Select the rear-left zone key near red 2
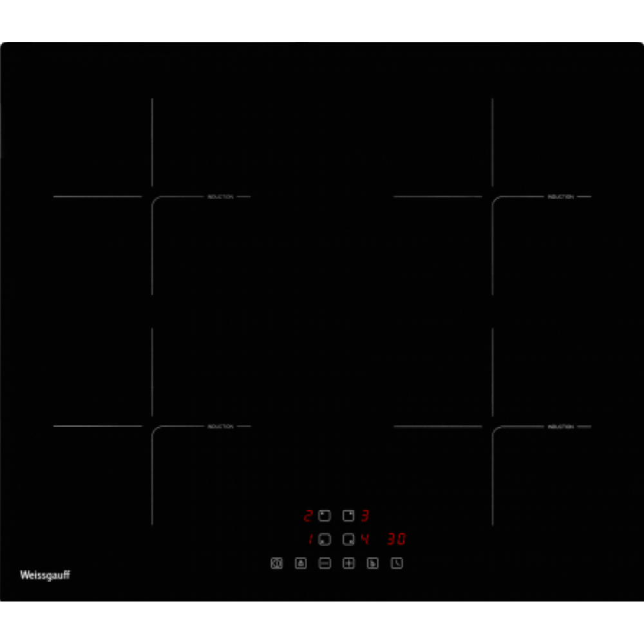Image resolution: width=644 pixels, height=644 pixels. [325, 515]
